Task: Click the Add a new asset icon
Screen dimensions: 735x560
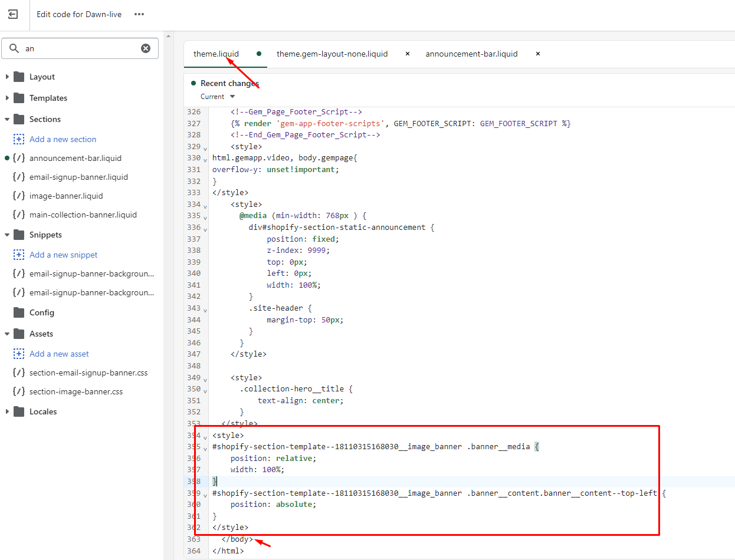Action: coord(19,354)
